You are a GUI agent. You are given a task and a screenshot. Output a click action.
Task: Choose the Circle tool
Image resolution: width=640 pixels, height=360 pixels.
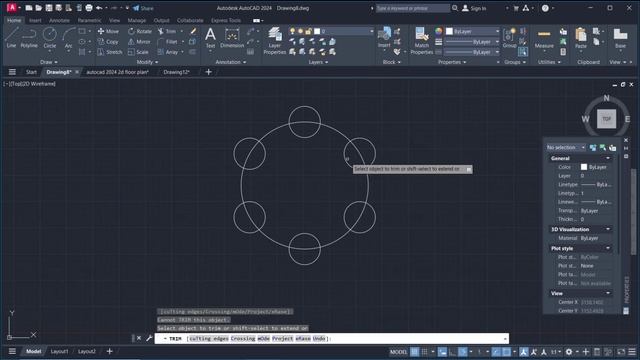click(x=50, y=38)
